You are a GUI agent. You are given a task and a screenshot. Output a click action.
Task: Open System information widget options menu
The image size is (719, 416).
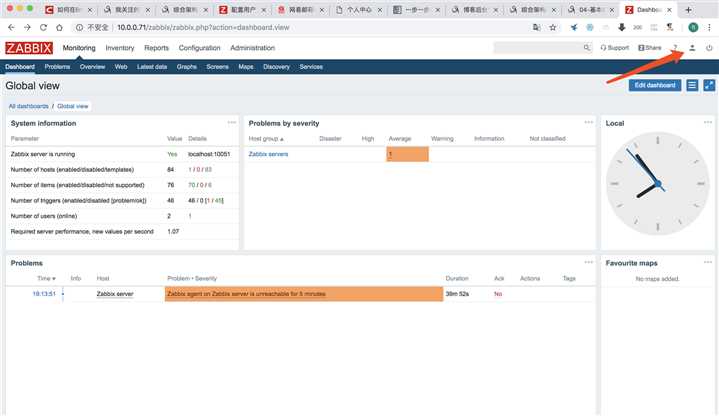[232, 122]
